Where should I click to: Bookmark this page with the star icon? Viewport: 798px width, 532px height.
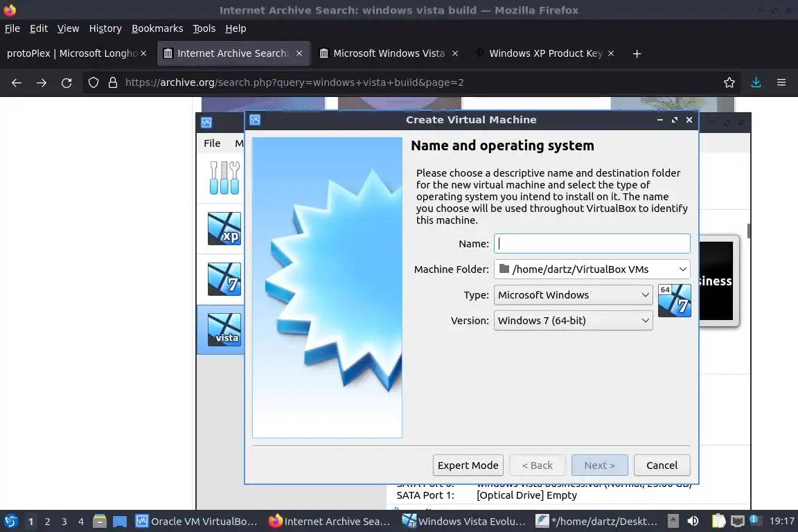(x=729, y=82)
